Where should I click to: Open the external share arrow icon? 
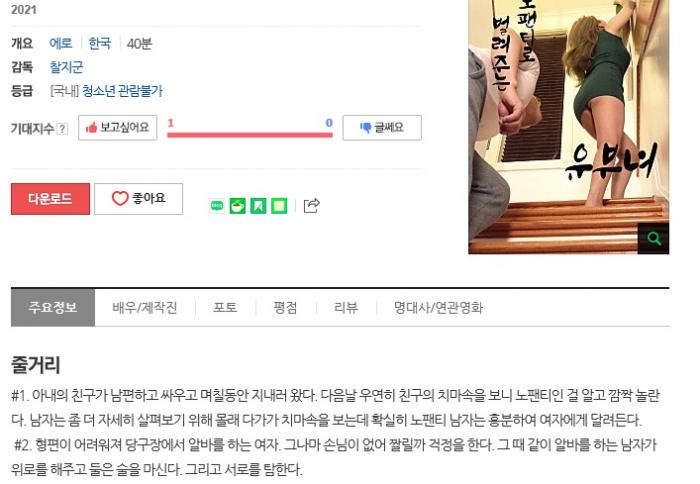pos(311,205)
